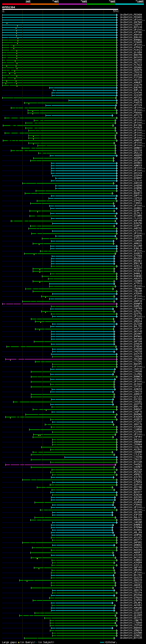Click UniRef100_C6AY33 label
146x644 pixels.
click(x=131, y=369)
